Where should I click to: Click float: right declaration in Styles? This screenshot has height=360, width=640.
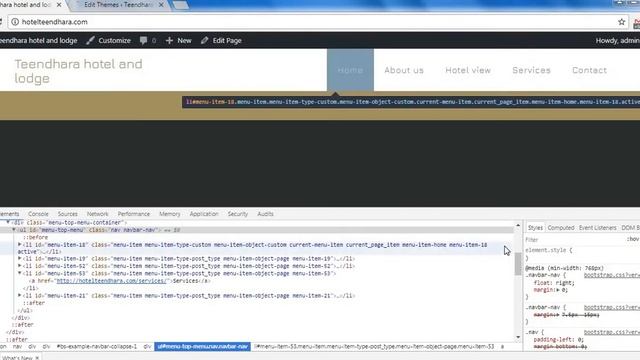point(554,283)
